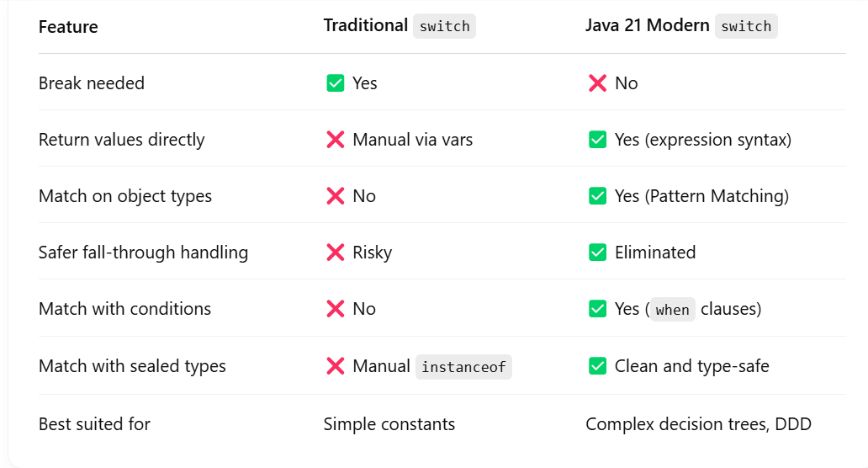
Task: Click the green checkmark next to Yes in Break needed row
Action: click(336, 83)
